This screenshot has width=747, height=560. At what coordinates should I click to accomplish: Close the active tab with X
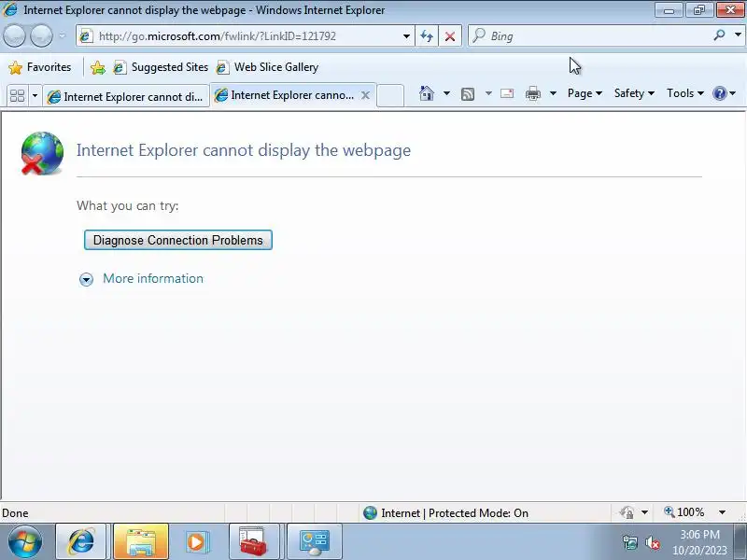click(365, 95)
